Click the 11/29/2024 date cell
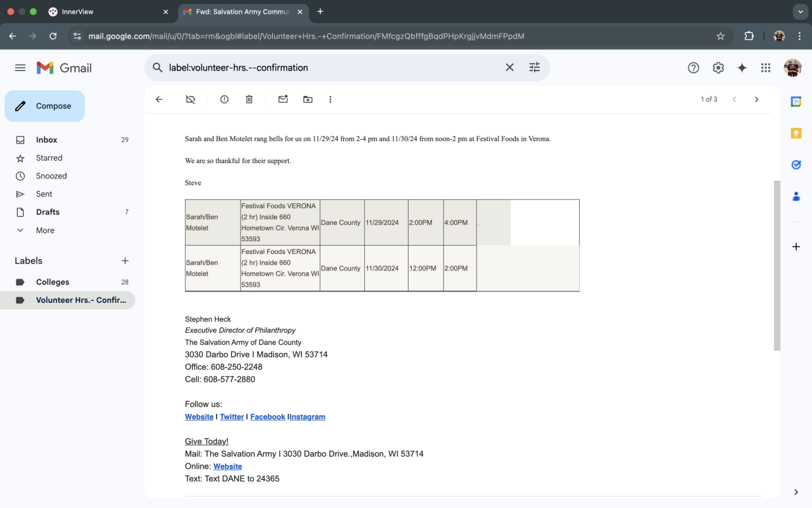 coord(386,223)
